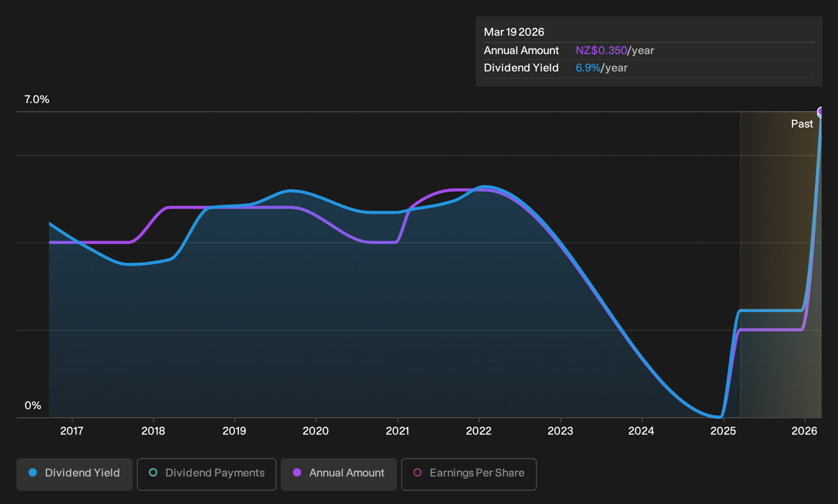Select the 2025 x-axis label
Image resolution: width=838 pixels, height=504 pixels.
(723, 431)
